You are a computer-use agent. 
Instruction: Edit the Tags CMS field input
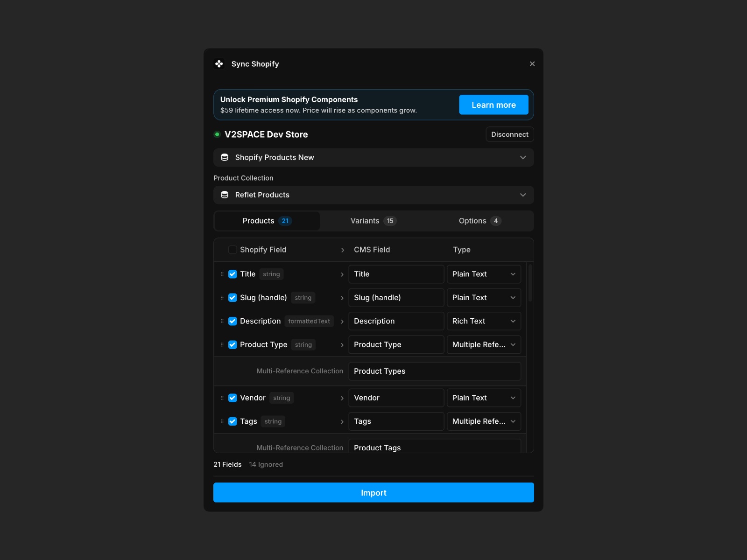396,421
